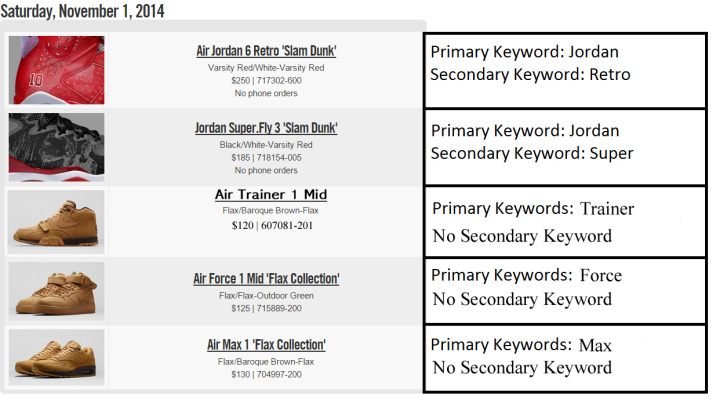Click the $250 | 717302-600 price line

(266, 81)
